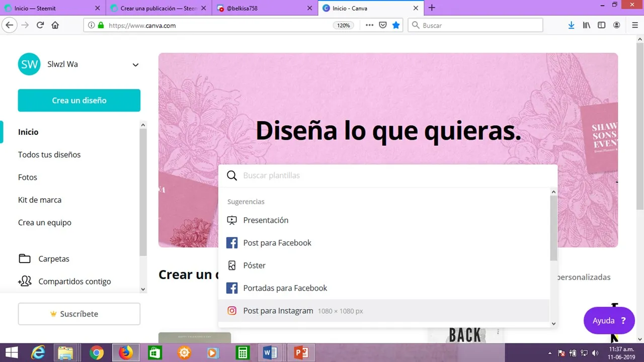
Task: Click the Crea un diseño button
Action: 79,101
